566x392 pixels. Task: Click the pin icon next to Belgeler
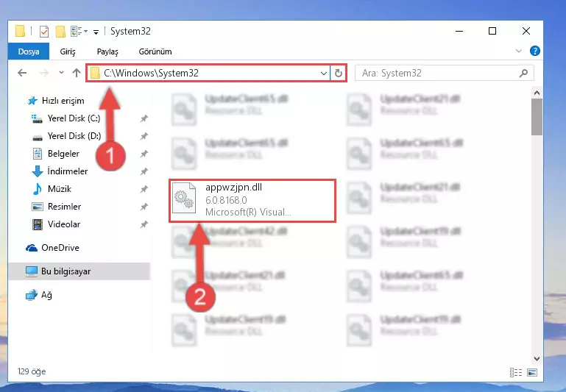tap(144, 154)
